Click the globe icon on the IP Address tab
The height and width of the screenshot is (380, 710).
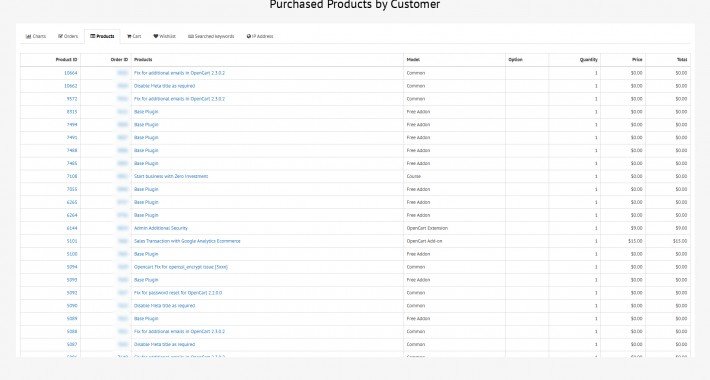249,36
